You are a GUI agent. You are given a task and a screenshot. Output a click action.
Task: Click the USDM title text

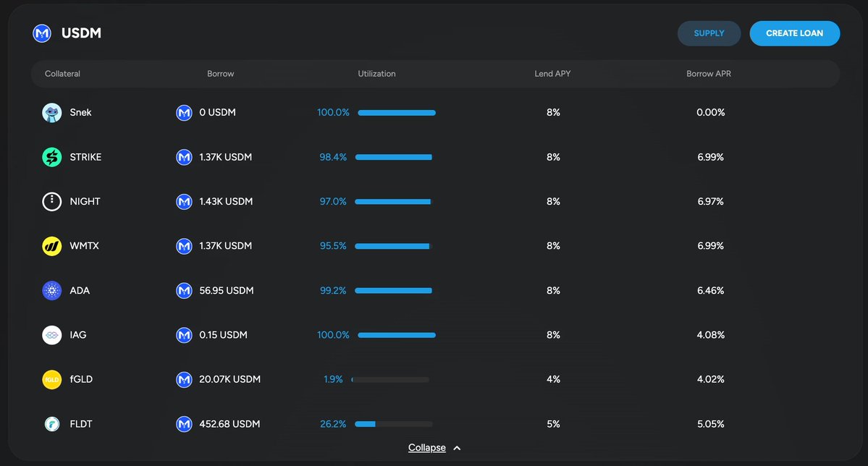pyautogui.click(x=81, y=33)
